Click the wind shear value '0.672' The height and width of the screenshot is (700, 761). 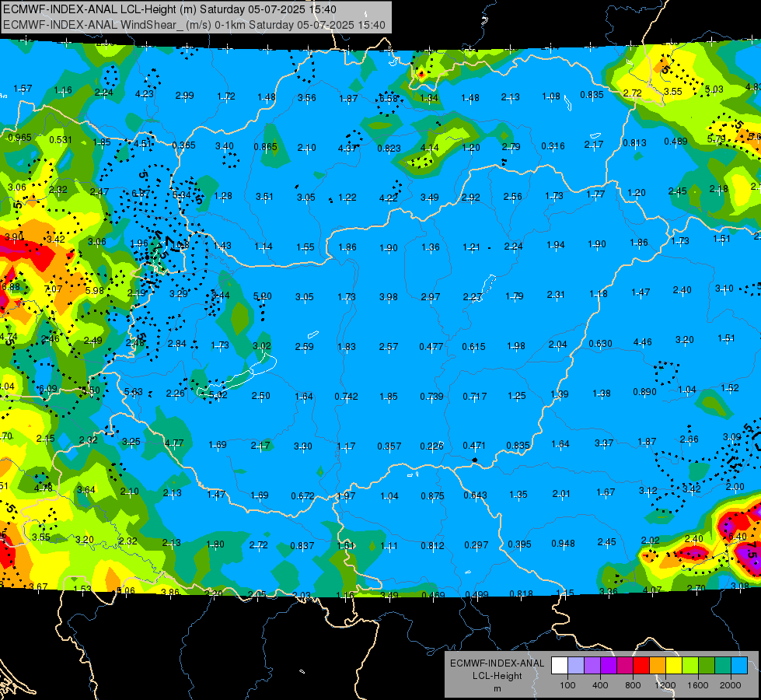(x=303, y=496)
